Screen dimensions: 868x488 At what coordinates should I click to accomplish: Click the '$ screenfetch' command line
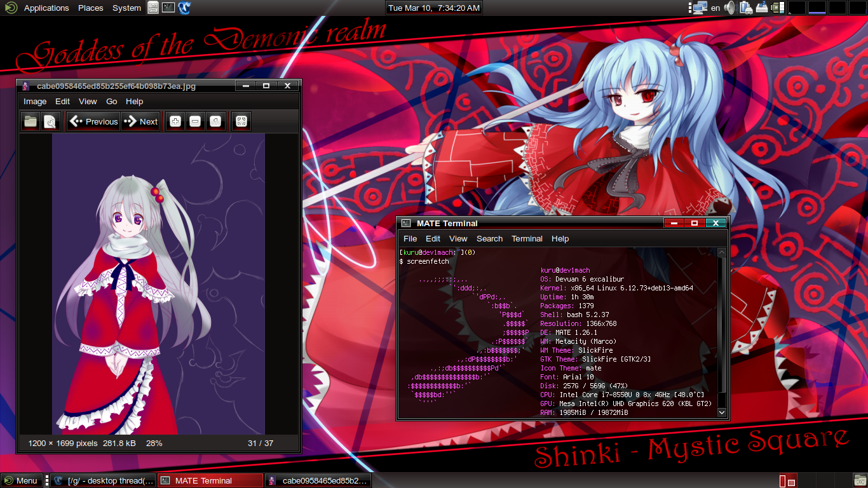point(424,261)
